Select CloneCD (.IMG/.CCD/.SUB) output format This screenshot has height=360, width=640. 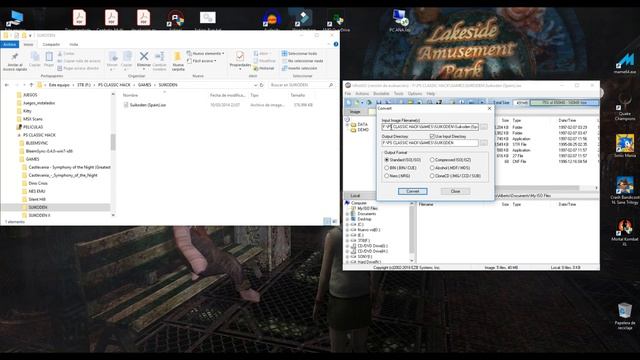(x=455, y=176)
